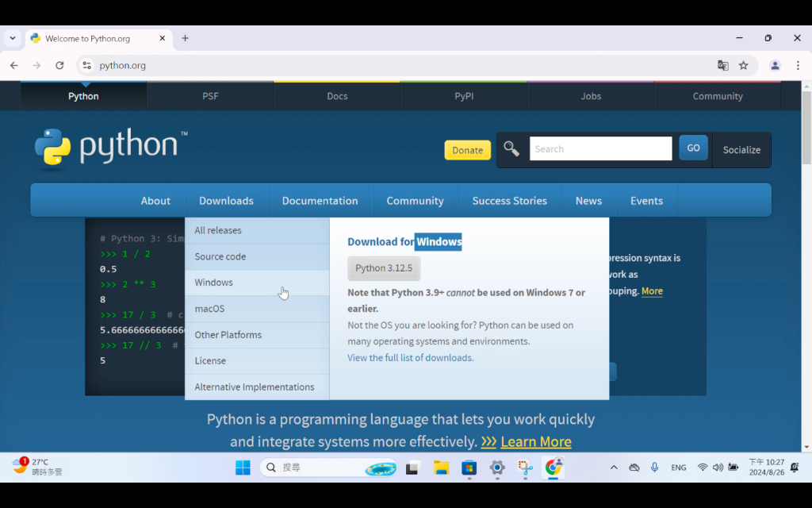This screenshot has height=508, width=812.
Task: Open the Documentation navigation menu
Action: pyautogui.click(x=320, y=201)
